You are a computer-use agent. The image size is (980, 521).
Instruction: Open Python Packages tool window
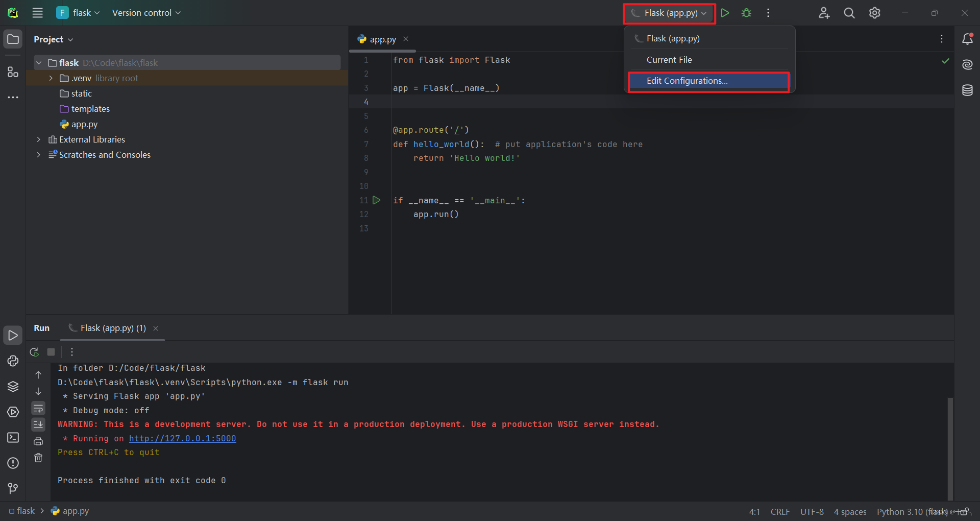coord(13,361)
